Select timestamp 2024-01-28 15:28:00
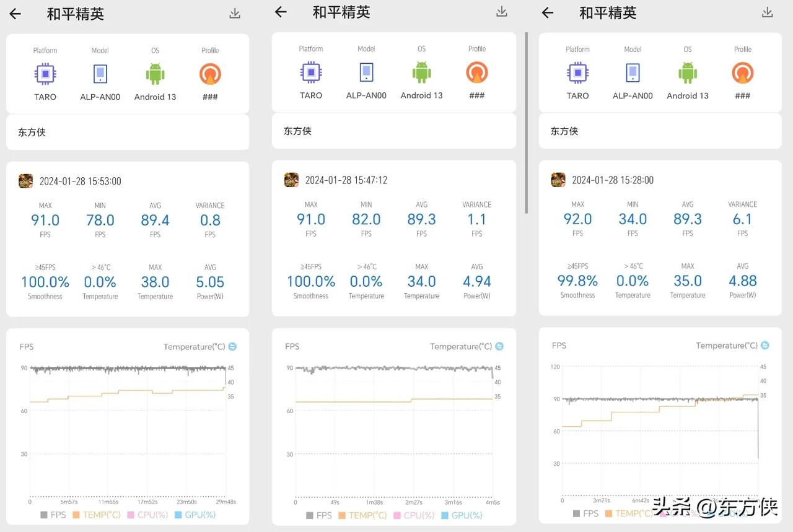 [613, 180]
